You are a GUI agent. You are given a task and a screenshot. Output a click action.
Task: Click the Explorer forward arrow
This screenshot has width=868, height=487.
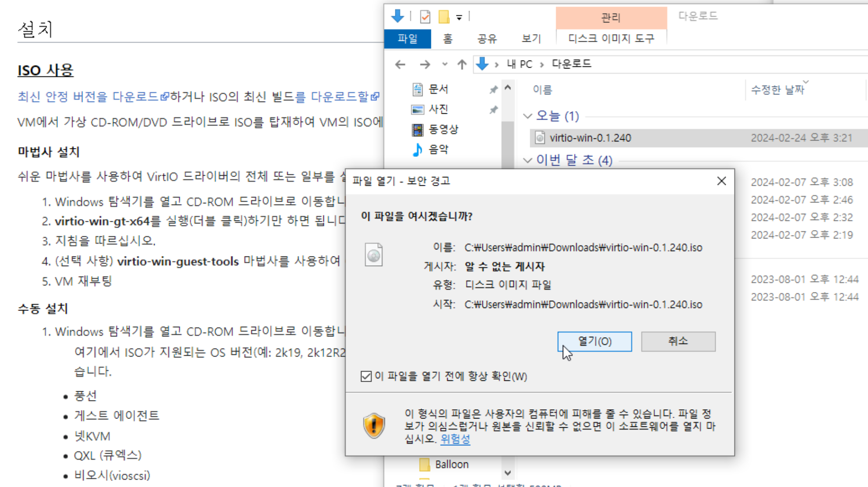pyautogui.click(x=425, y=65)
